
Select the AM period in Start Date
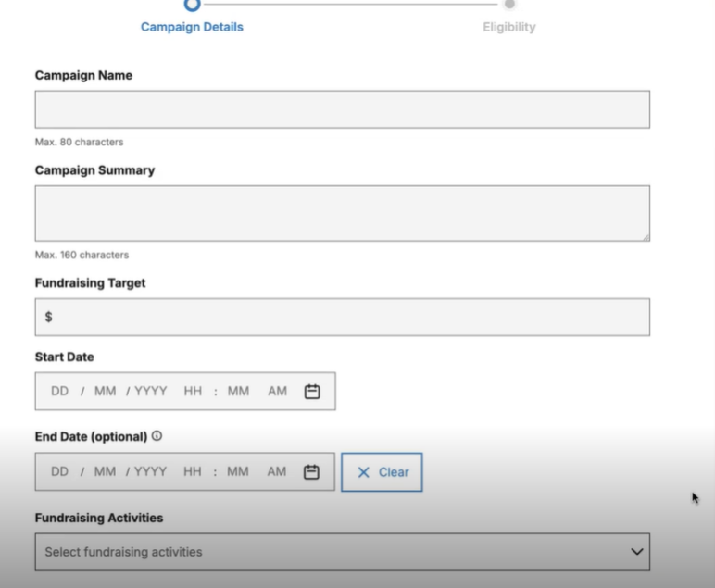[x=277, y=391]
